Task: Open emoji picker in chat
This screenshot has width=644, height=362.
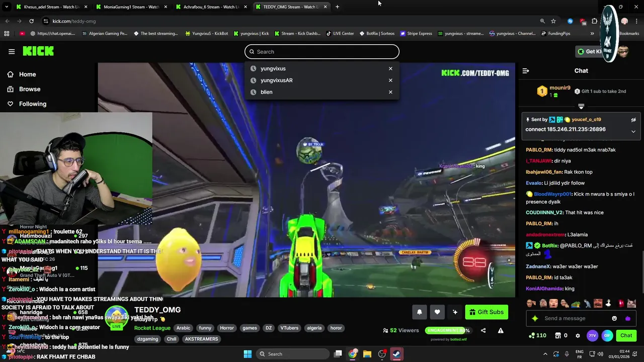Action: [614, 318]
